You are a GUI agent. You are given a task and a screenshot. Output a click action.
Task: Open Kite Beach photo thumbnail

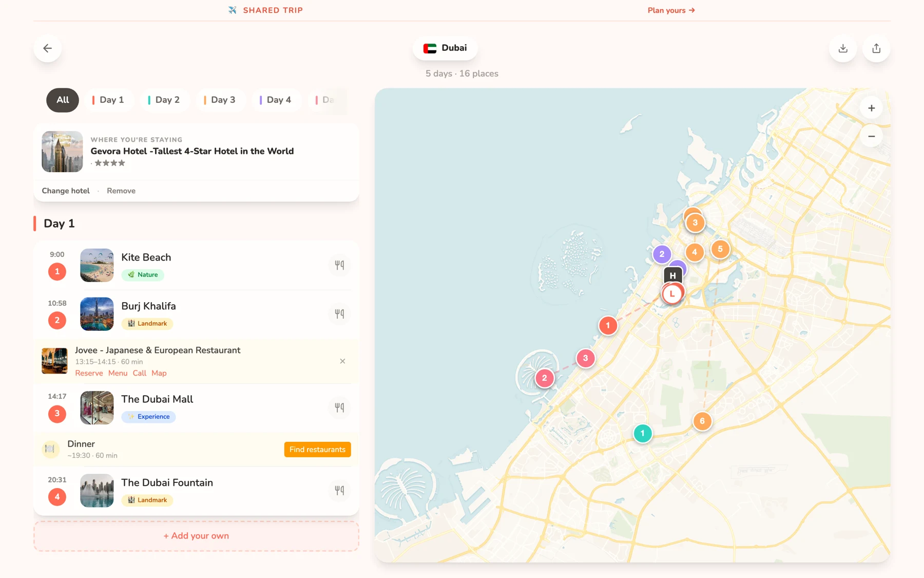(x=97, y=265)
